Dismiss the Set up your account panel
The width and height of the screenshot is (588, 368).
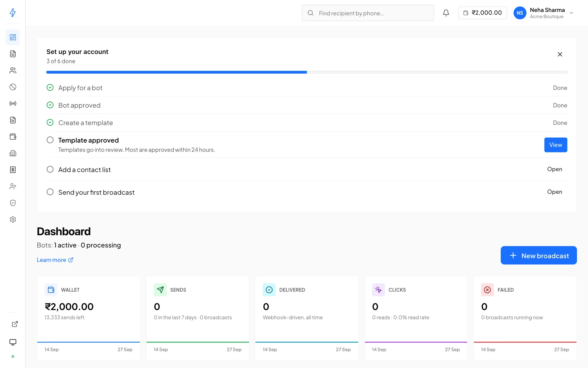pyautogui.click(x=560, y=54)
